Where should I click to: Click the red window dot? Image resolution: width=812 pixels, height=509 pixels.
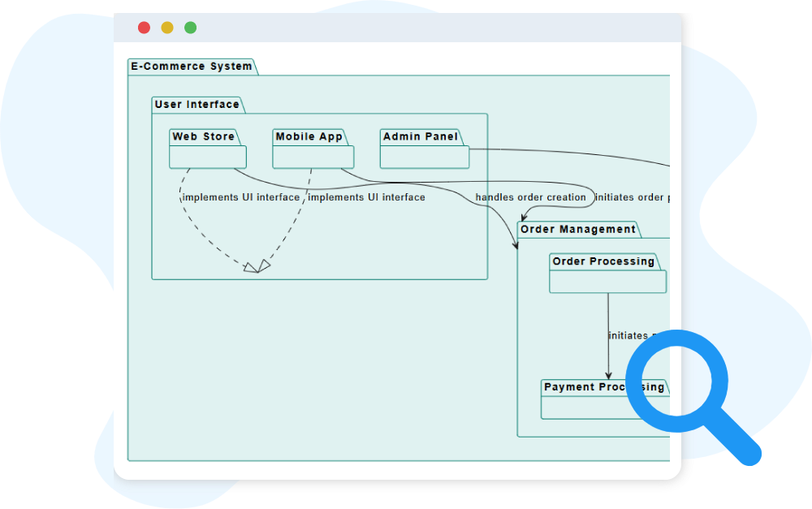click(x=144, y=28)
